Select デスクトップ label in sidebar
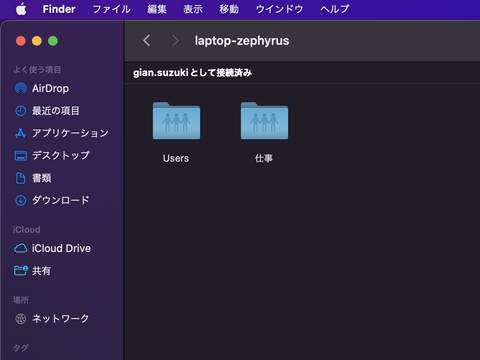 [x=61, y=155]
